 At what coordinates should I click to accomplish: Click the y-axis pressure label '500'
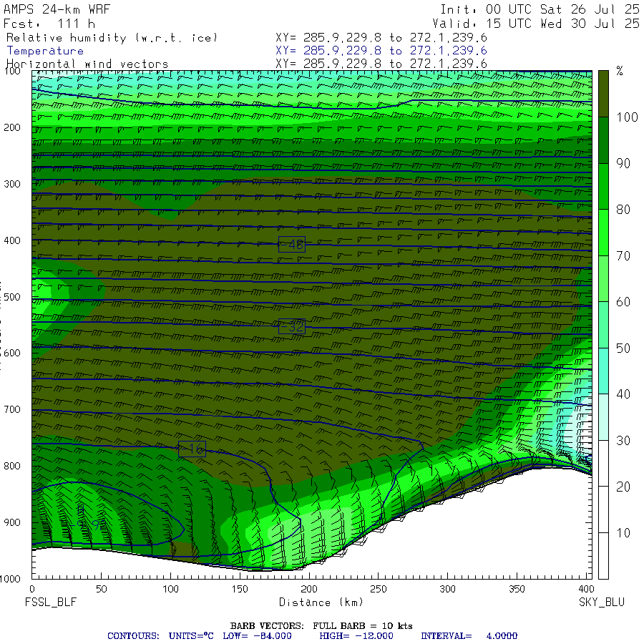click(12, 296)
